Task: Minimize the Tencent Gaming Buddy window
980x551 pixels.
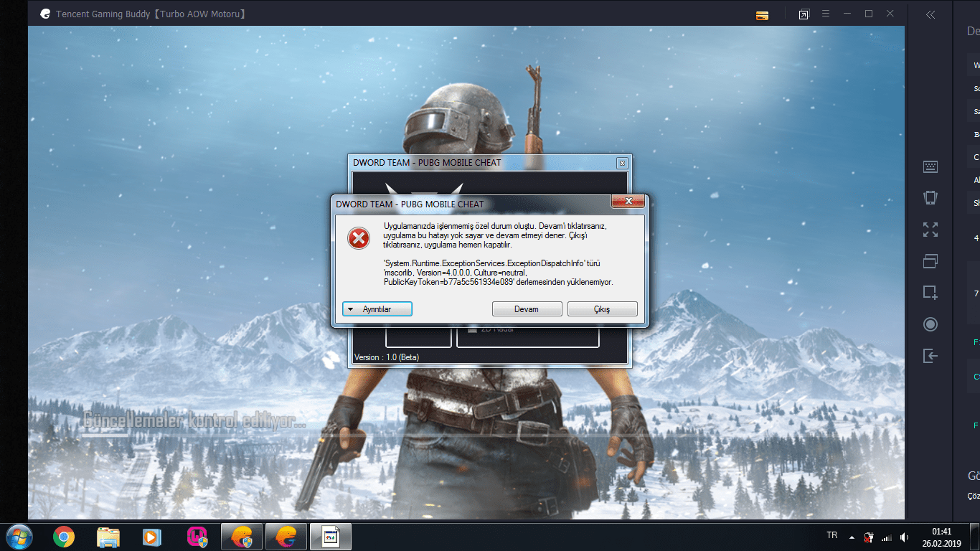Action: click(x=847, y=14)
